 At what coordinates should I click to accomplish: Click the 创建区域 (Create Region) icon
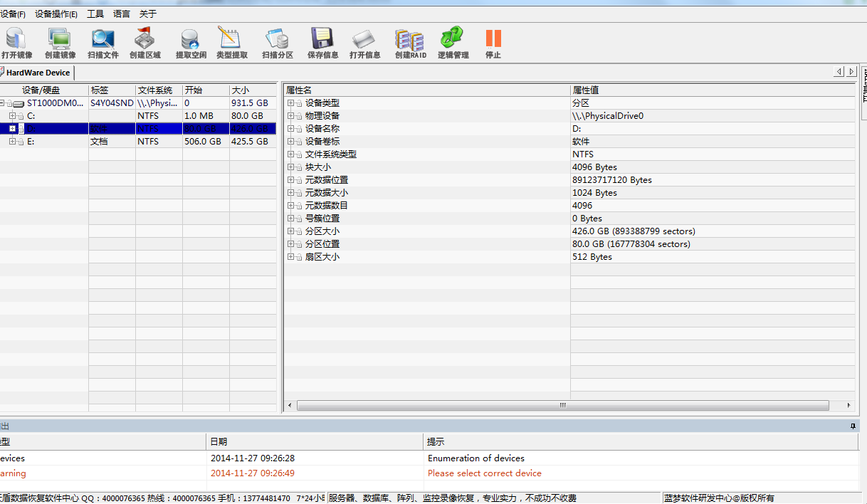144,41
